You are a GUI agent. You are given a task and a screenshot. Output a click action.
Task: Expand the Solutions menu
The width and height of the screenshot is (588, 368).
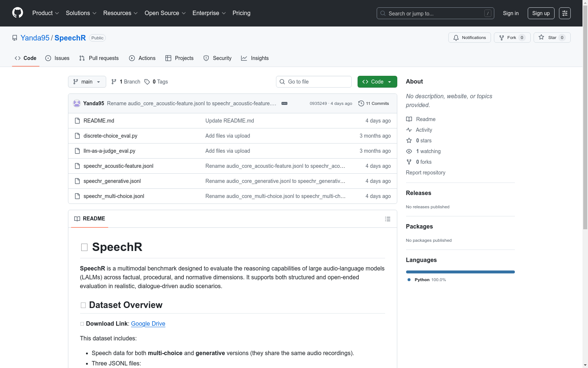[x=81, y=13]
